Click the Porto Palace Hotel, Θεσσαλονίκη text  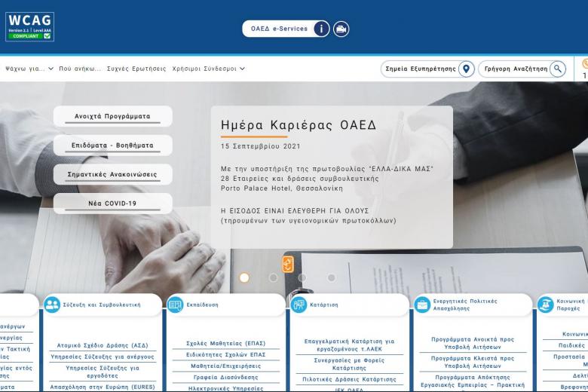click(x=282, y=188)
